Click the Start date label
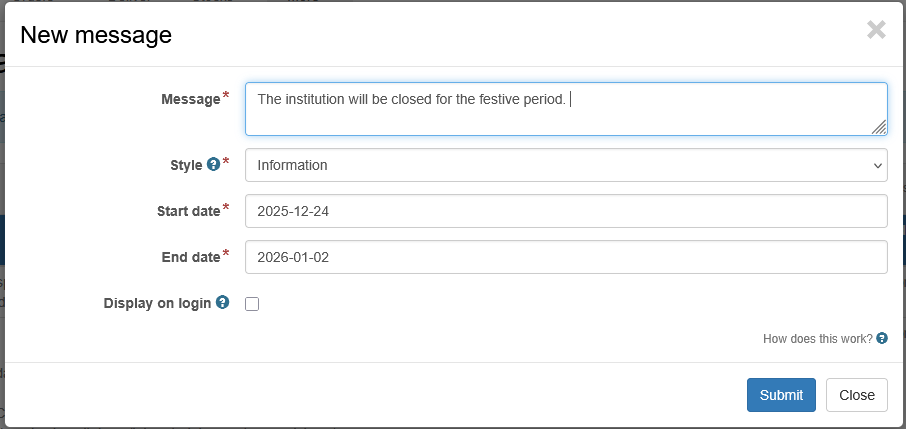Screen dimensions: 906x429 point(188,211)
